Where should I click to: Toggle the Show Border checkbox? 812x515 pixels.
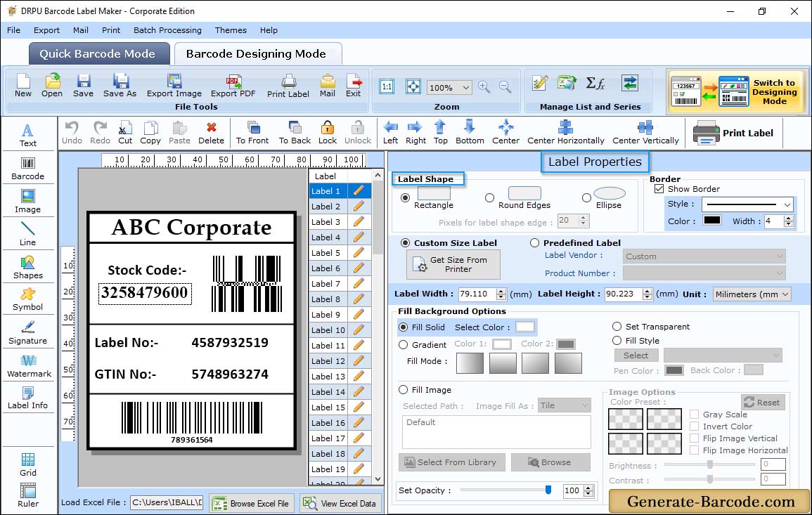click(659, 189)
